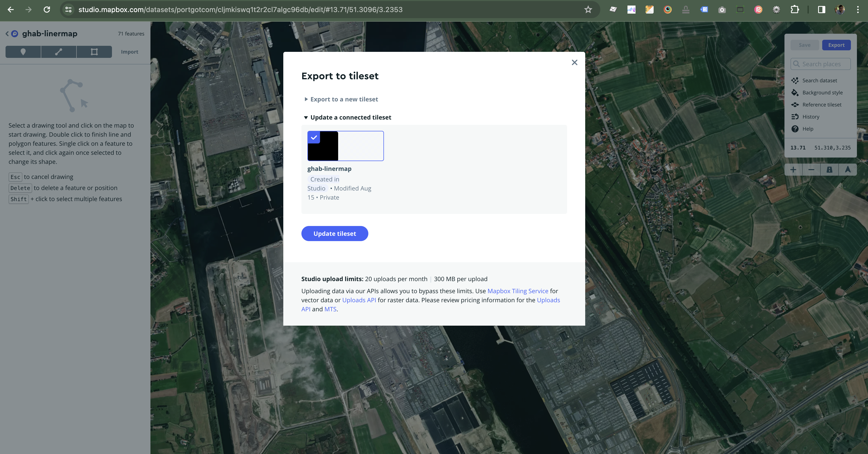Toggle the map lock icon

click(829, 170)
